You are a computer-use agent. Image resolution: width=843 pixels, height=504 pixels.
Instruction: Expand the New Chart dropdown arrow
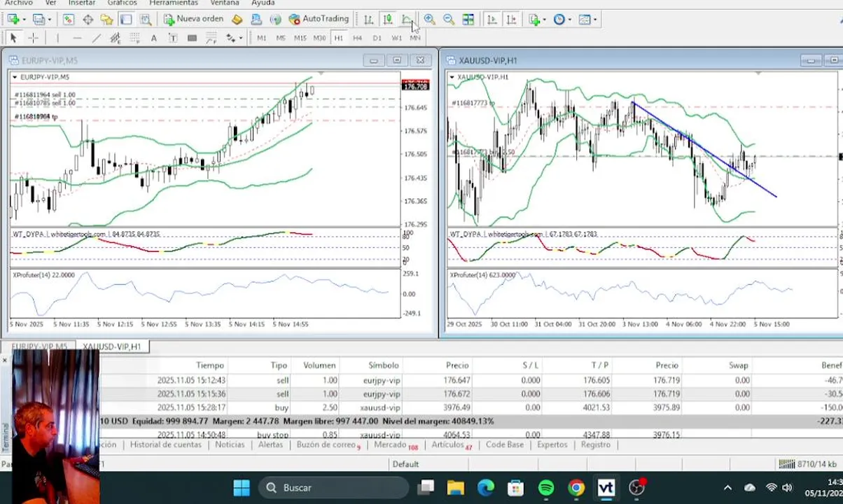pyautogui.click(x=25, y=19)
